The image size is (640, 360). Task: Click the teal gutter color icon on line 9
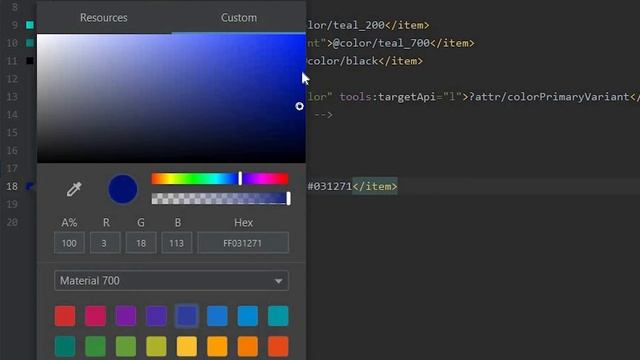30,25
